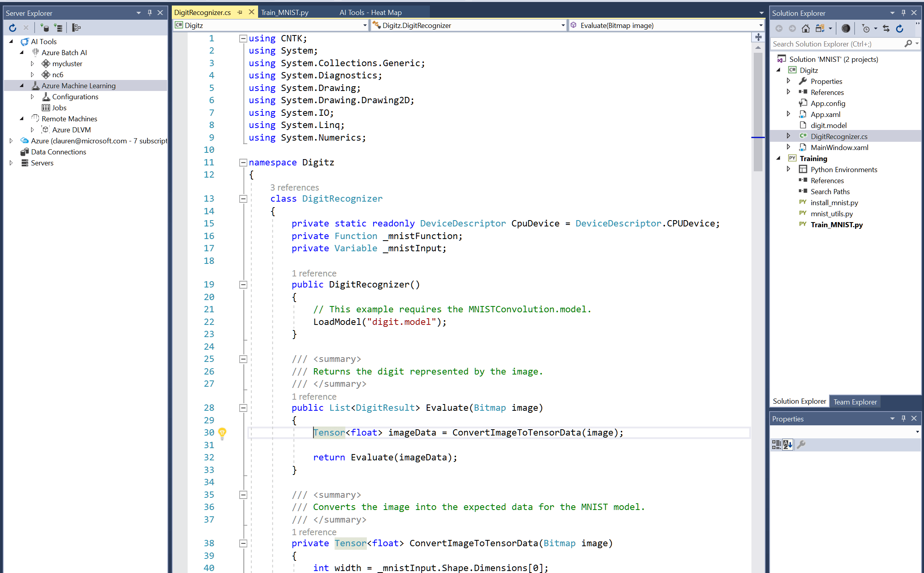The height and width of the screenshot is (573, 924).
Task: Open the Evaluate(Bitmap image) member dropdown
Action: [760, 25]
